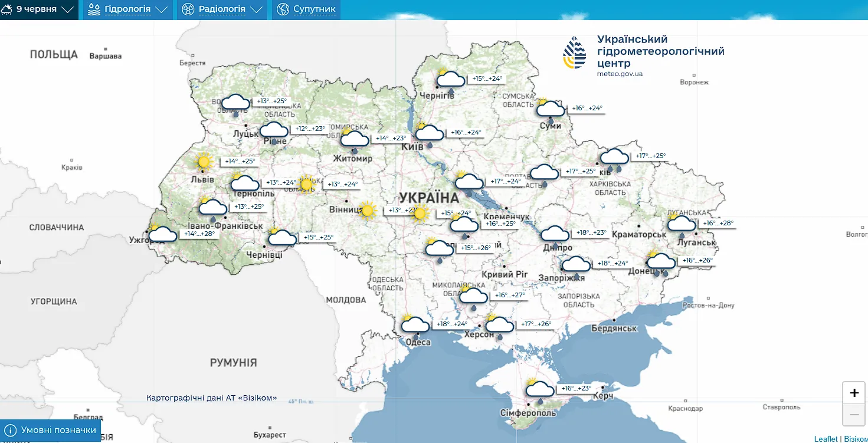
Task: Open the 9 червня date dropdown
Action: 39,9
